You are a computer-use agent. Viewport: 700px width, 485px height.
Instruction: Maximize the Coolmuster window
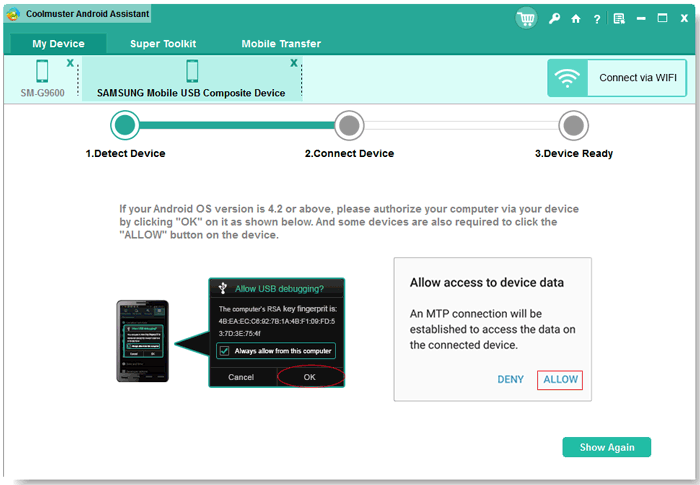(x=662, y=18)
